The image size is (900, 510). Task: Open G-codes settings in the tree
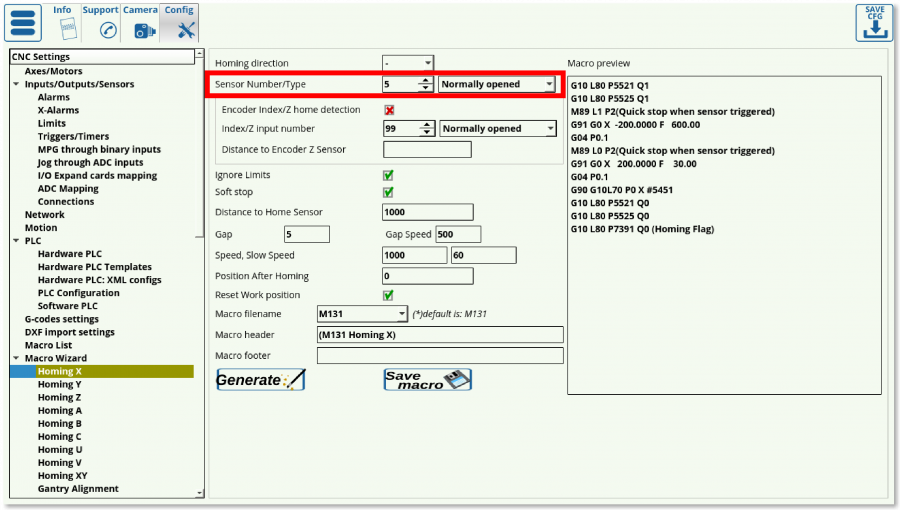tap(61, 319)
